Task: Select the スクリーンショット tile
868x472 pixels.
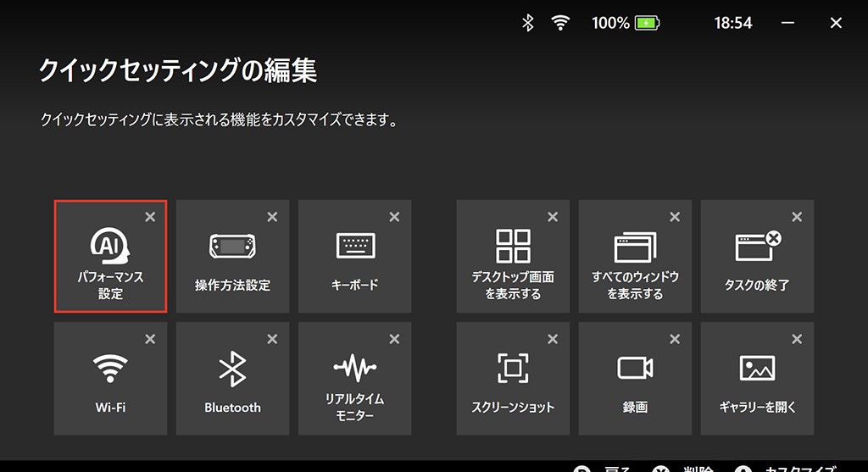Action: [x=513, y=379]
